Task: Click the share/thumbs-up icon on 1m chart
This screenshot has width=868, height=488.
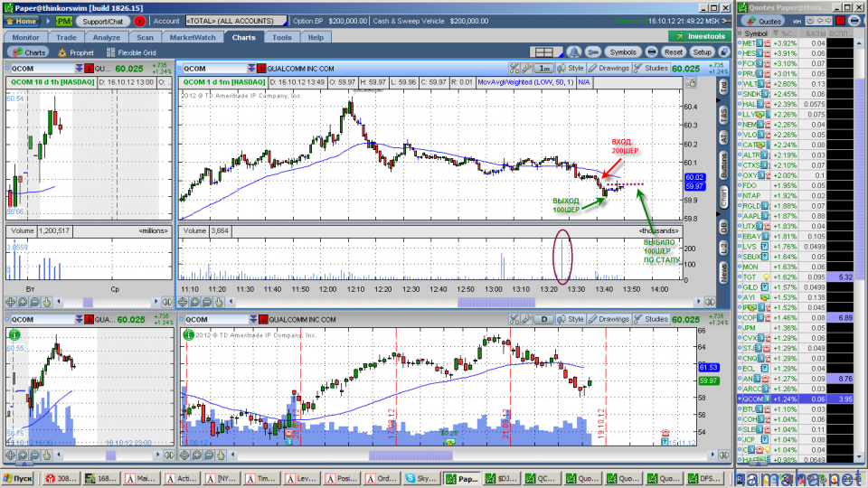Action: pyautogui.click(x=691, y=83)
